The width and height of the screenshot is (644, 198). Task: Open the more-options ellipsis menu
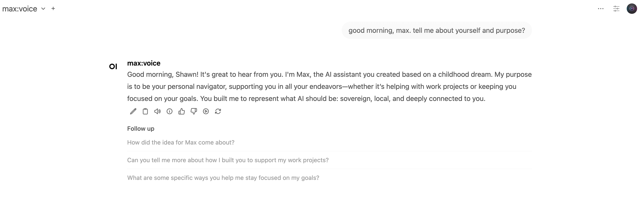[x=601, y=8]
